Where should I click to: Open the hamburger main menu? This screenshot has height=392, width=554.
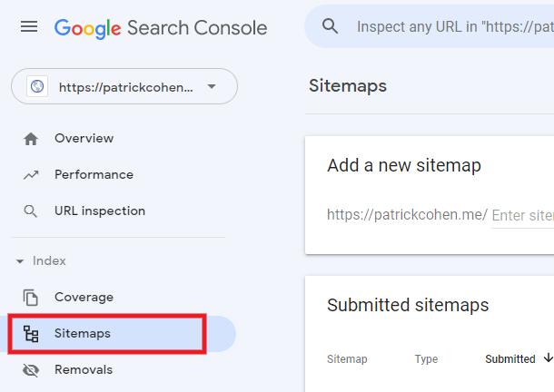point(29,27)
